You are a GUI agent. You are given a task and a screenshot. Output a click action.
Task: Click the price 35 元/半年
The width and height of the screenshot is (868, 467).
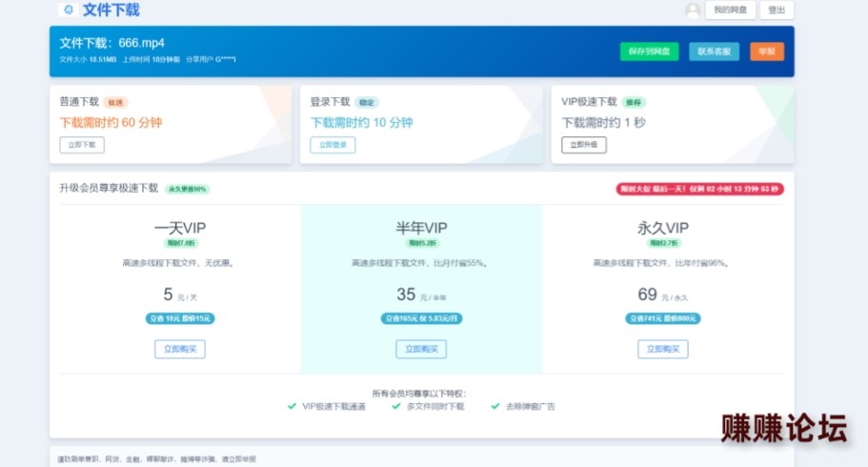[421, 294]
